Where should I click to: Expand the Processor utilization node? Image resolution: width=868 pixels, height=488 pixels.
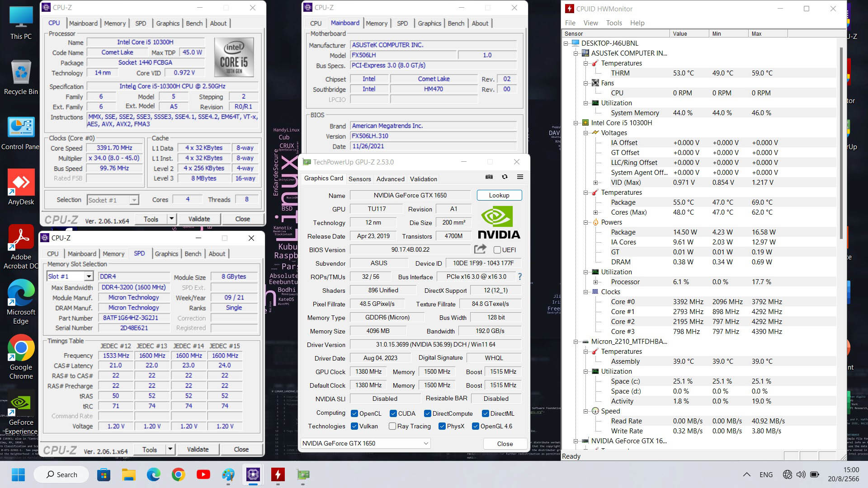click(595, 282)
